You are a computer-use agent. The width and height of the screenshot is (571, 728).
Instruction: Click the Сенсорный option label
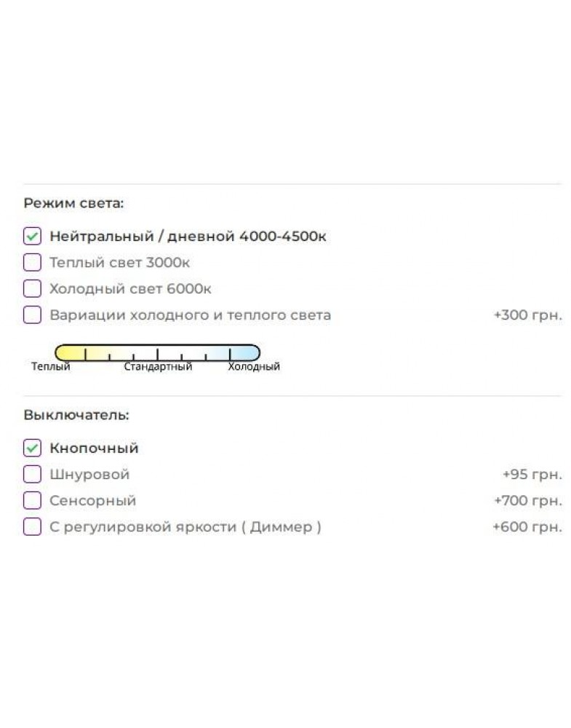point(93,501)
